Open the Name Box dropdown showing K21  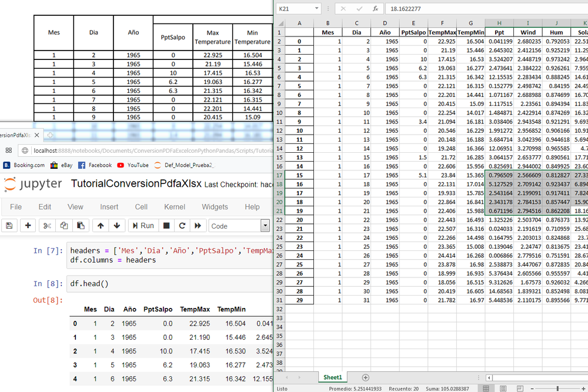(x=315, y=8)
